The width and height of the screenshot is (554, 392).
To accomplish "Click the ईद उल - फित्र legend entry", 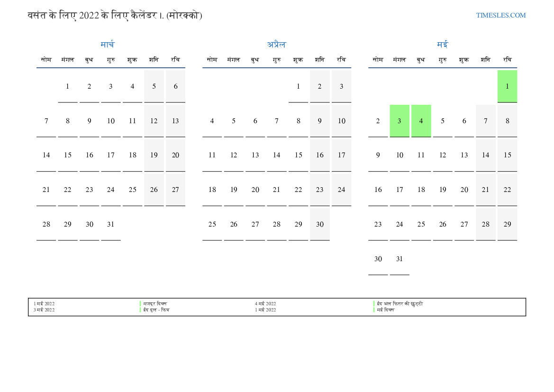I will click(156, 310).
